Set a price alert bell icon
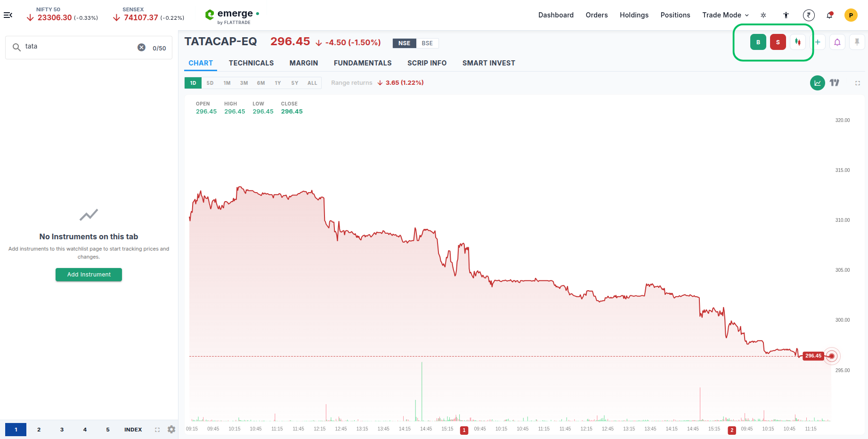868x439 pixels. click(x=837, y=42)
